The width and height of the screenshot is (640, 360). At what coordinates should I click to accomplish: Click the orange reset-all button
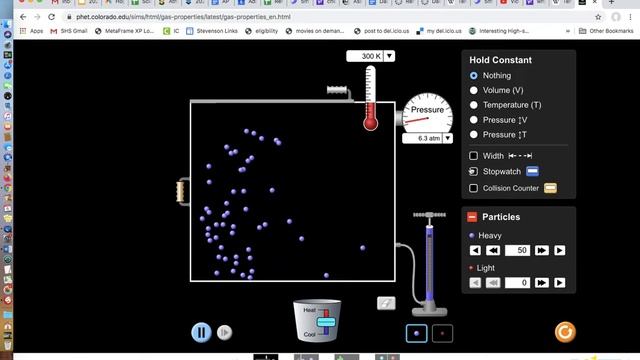(x=565, y=332)
